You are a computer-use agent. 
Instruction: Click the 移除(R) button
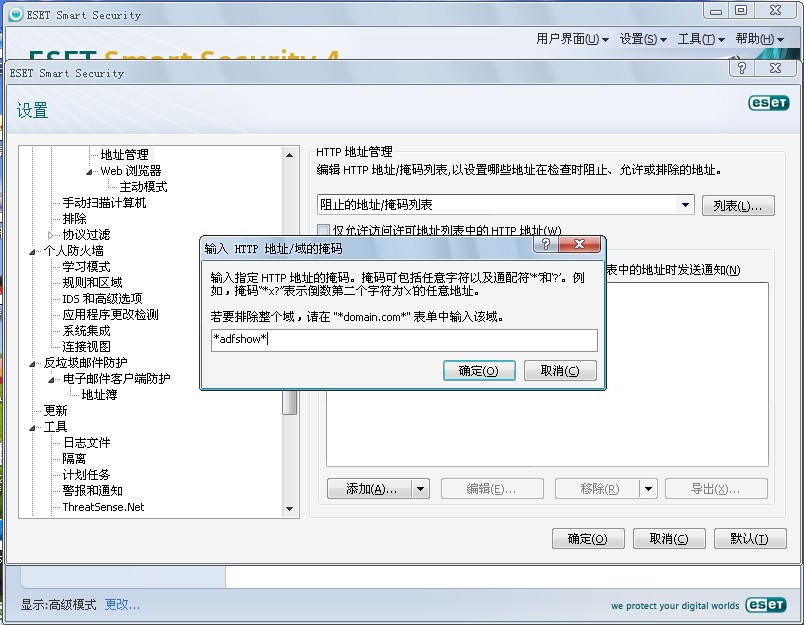point(598,489)
